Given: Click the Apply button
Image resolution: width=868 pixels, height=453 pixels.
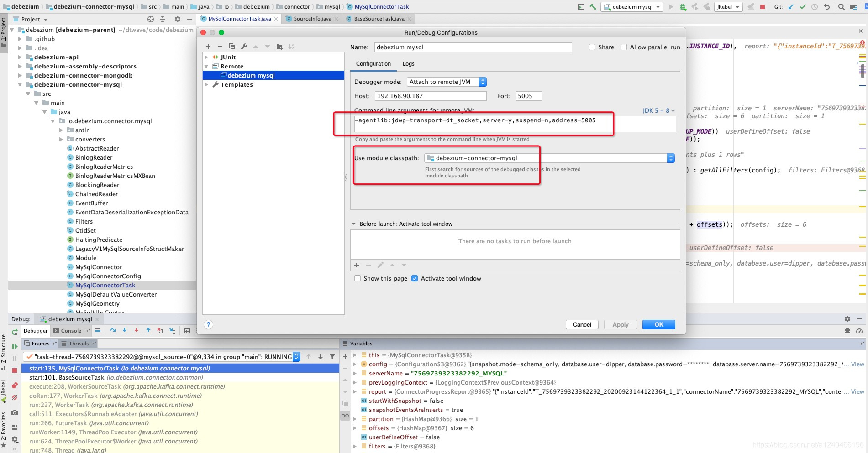Looking at the screenshot, I should (621, 324).
